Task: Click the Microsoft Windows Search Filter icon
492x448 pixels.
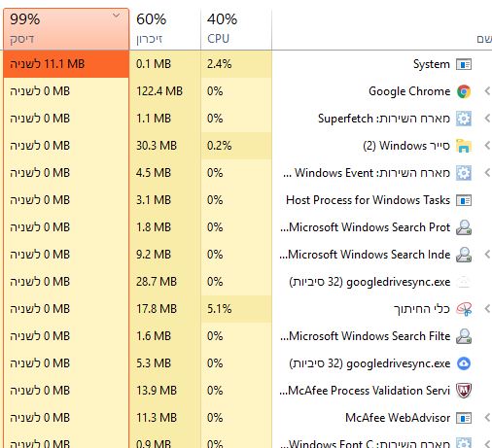Action: click(464, 336)
